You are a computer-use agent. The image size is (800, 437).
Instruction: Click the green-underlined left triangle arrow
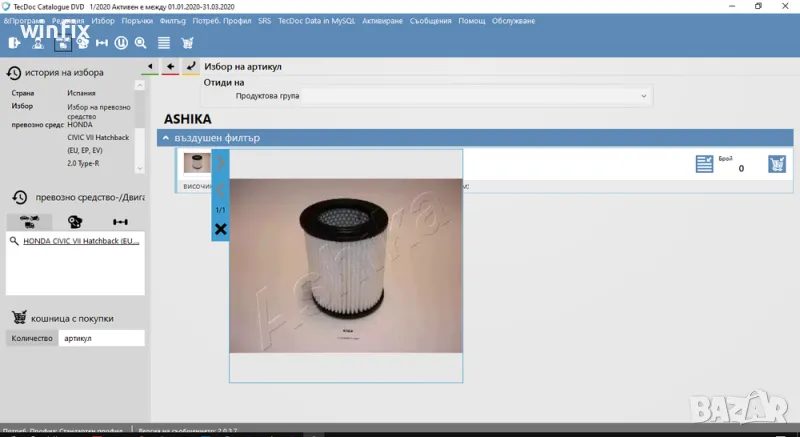(150, 67)
